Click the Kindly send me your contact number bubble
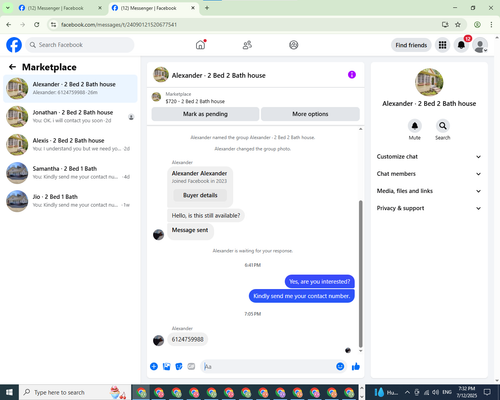The height and width of the screenshot is (400, 500). (x=302, y=296)
